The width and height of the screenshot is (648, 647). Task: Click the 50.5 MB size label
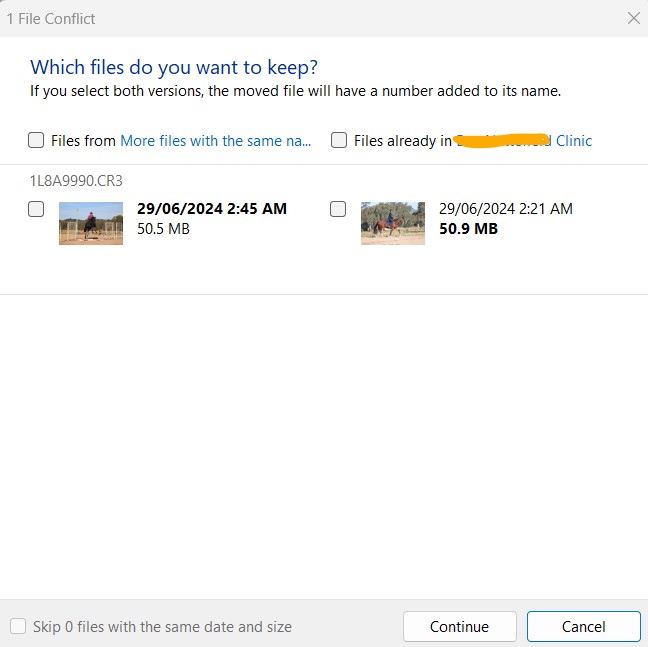tap(163, 229)
